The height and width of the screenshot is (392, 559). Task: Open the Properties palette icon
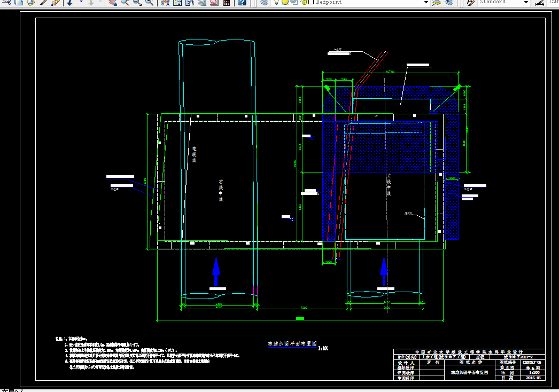[165, 2]
